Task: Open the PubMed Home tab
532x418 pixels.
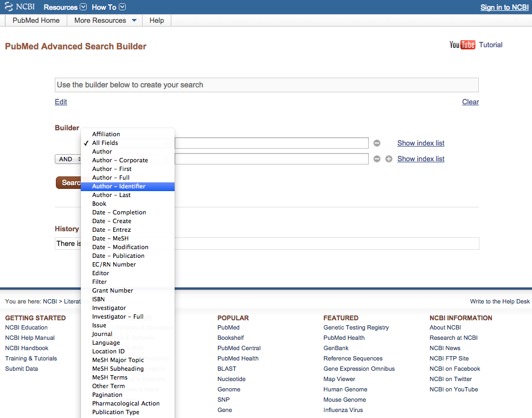Action: pyautogui.click(x=36, y=21)
